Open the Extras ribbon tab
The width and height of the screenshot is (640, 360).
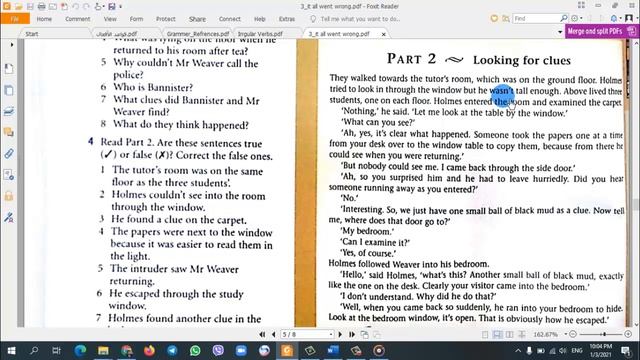[287, 19]
